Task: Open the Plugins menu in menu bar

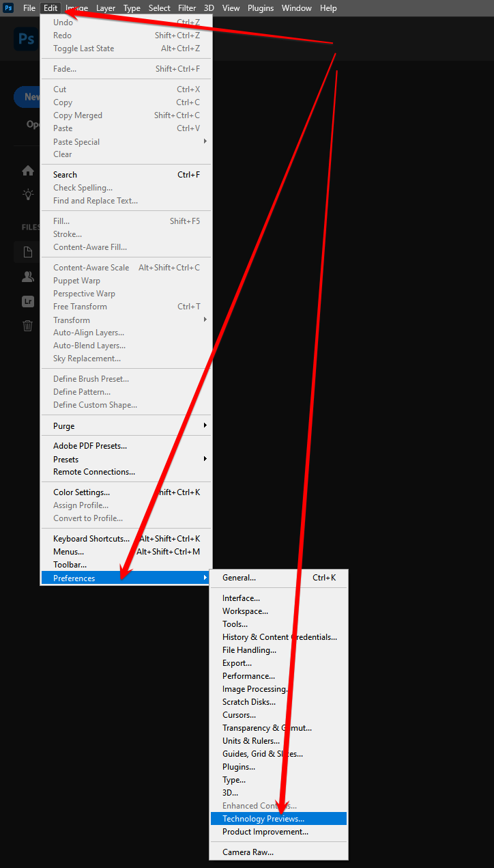Action: pos(261,8)
